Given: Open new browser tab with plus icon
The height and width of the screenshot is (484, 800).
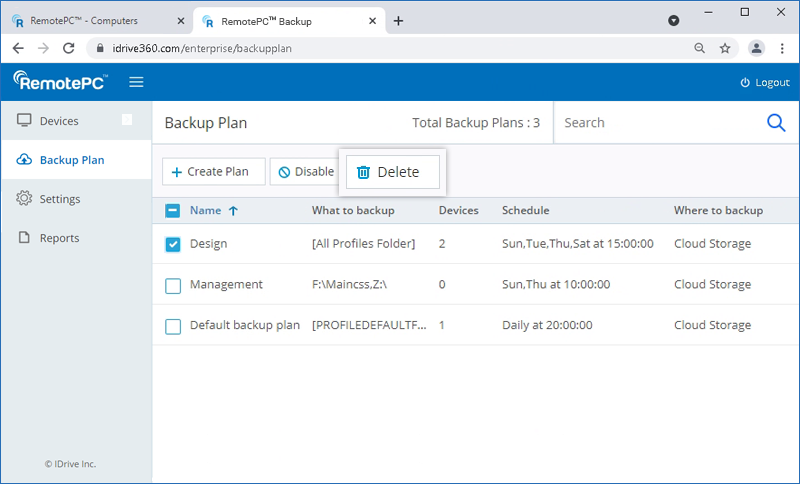Looking at the screenshot, I should coord(398,21).
